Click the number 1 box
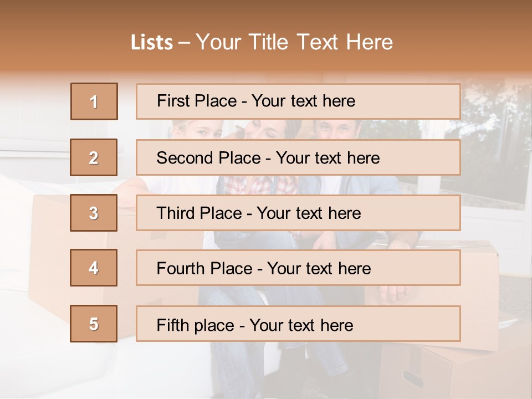This screenshot has height=399, width=532. pyautogui.click(x=94, y=101)
